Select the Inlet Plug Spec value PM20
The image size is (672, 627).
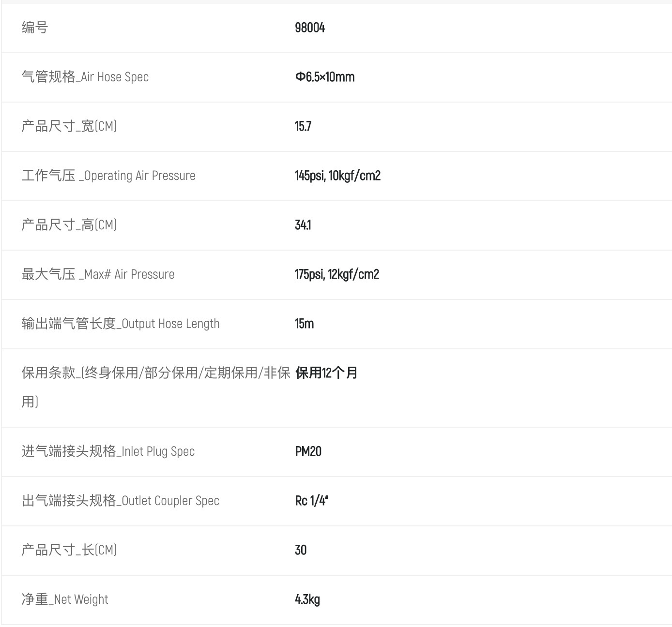[308, 451]
